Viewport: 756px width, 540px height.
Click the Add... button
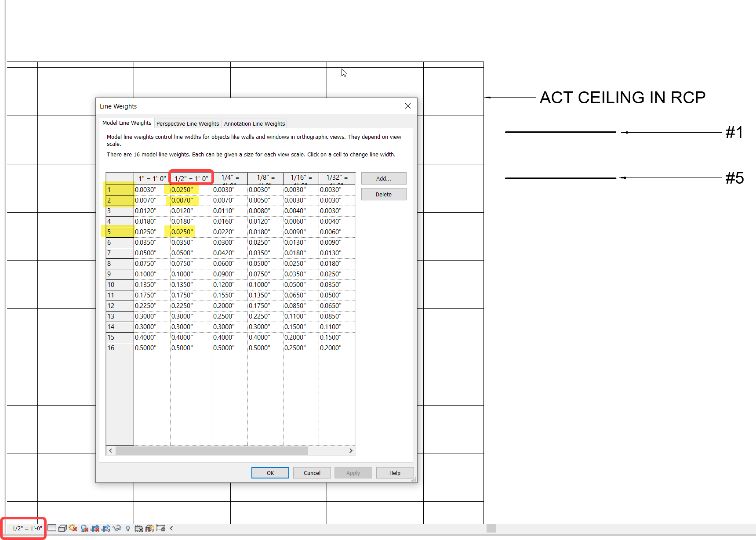[383, 178]
